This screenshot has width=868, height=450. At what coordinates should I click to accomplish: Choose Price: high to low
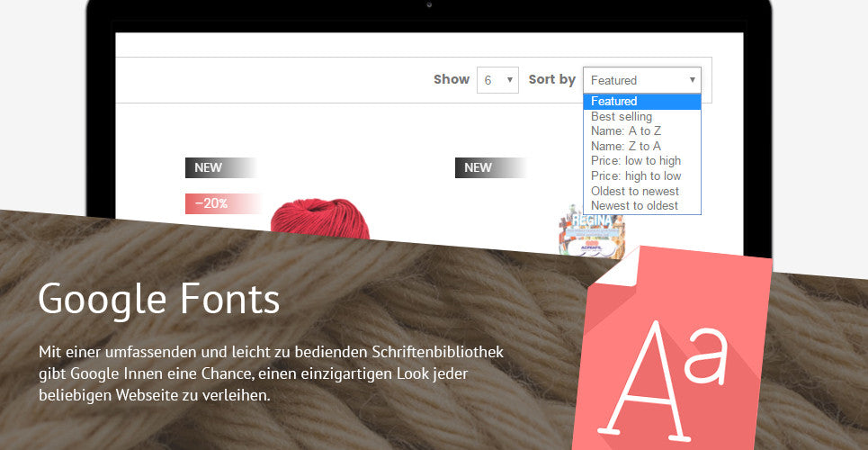[641, 175]
